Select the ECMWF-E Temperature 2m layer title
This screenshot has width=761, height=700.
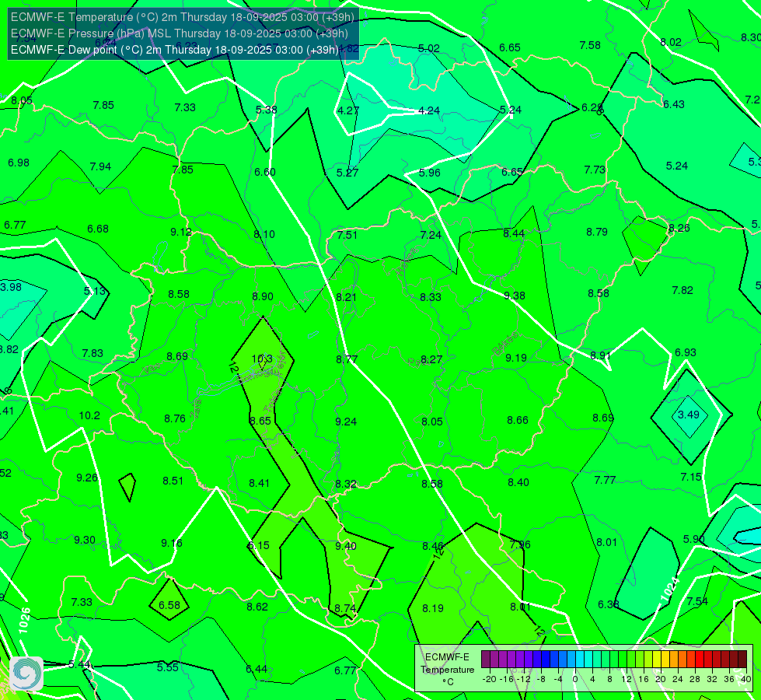pyautogui.click(x=183, y=17)
